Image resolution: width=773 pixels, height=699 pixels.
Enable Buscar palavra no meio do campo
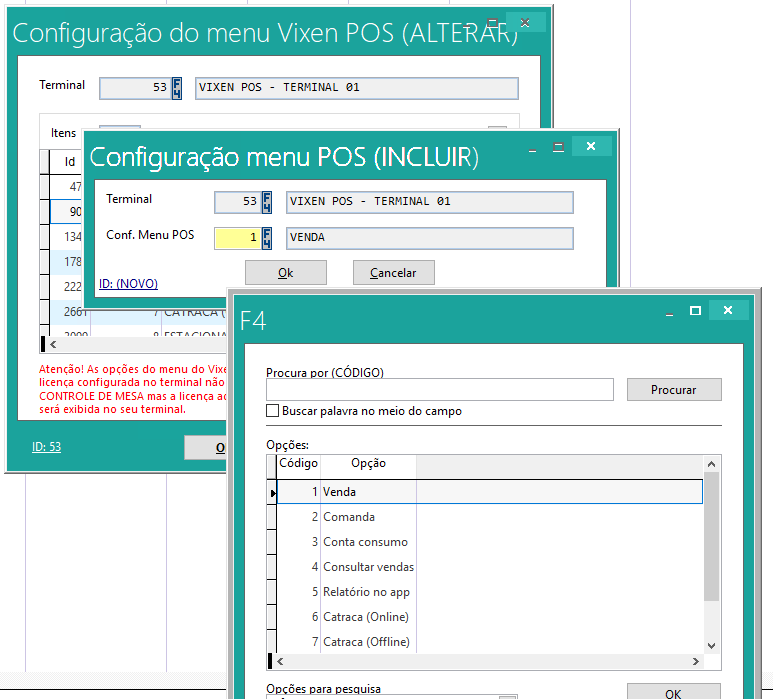pyautogui.click(x=273, y=411)
